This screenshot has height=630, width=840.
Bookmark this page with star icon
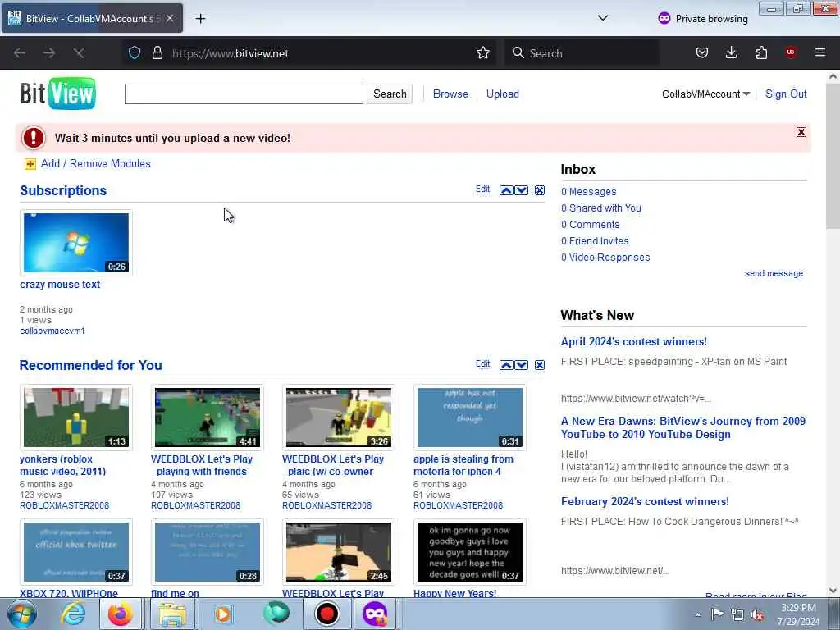[x=483, y=52]
